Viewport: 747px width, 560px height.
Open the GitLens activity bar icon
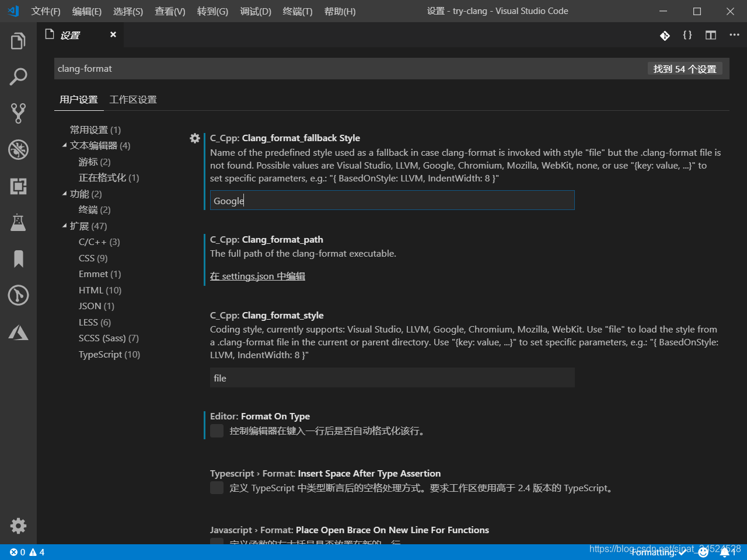[18, 295]
